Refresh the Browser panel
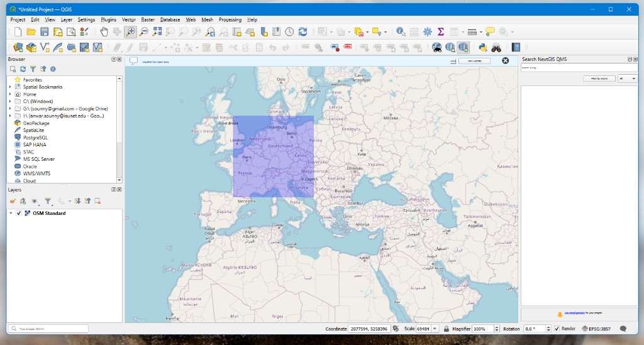644x345 pixels. pos(23,68)
